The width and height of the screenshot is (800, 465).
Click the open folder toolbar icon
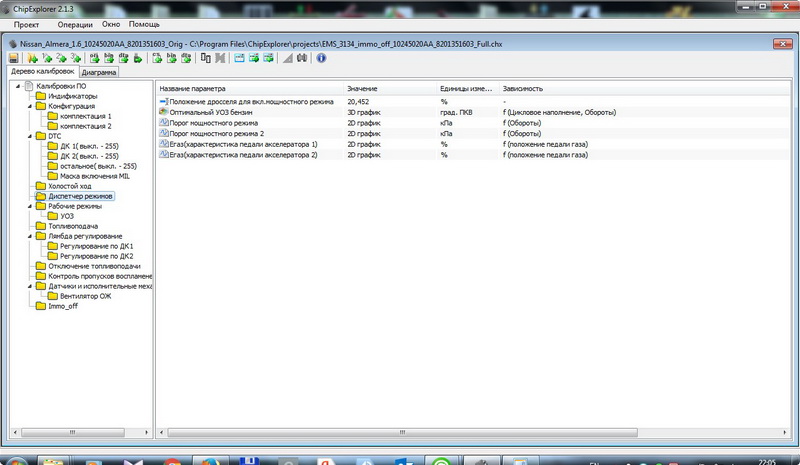(33, 58)
